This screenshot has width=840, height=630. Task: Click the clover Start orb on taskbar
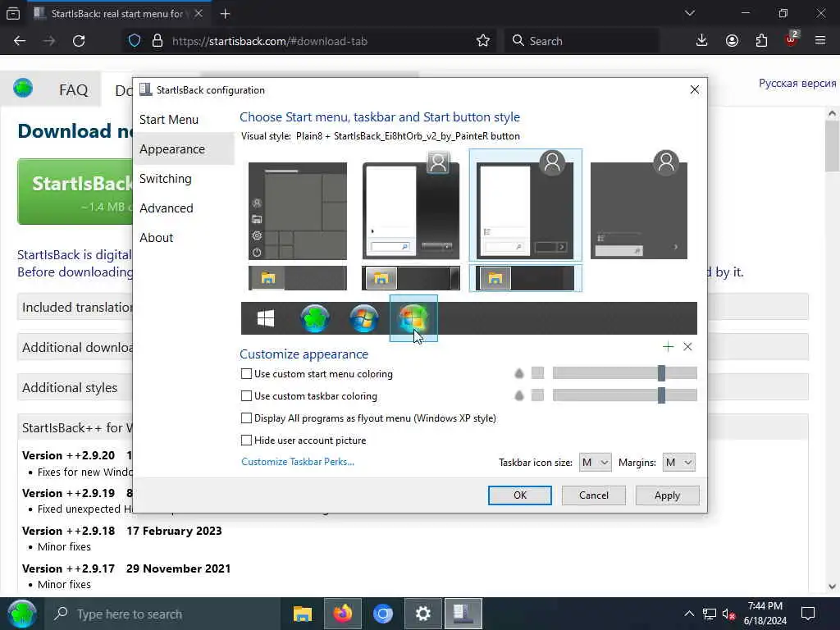pyautogui.click(x=22, y=614)
